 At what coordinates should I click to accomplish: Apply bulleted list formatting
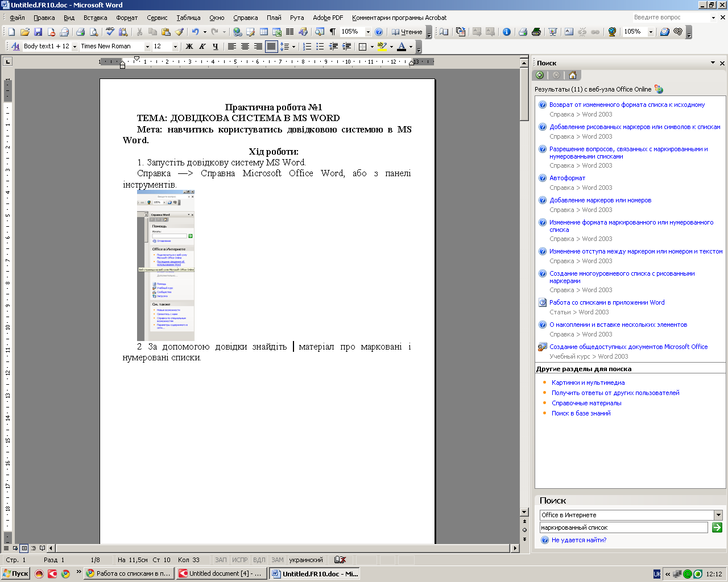(x=320, y=47)
